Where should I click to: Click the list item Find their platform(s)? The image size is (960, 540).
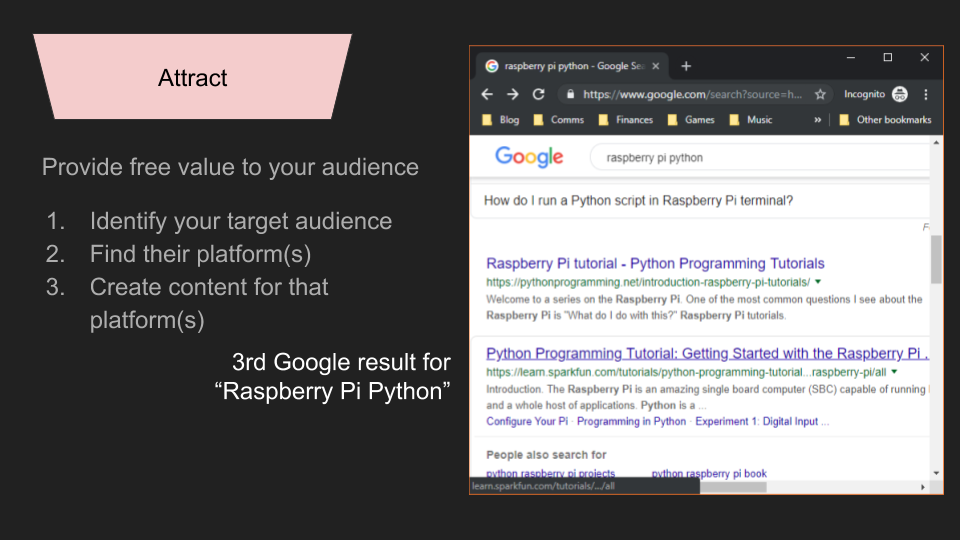coord(200,254)
